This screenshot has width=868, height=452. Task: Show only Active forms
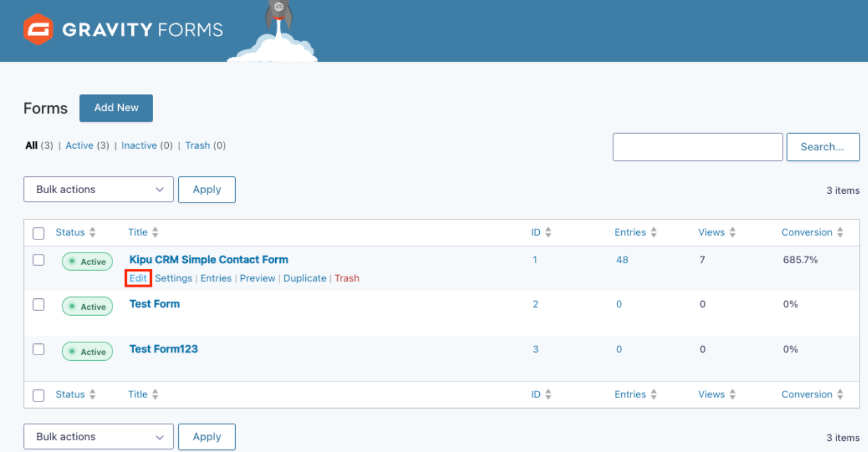pyautogui.click(x=79, y=145)
